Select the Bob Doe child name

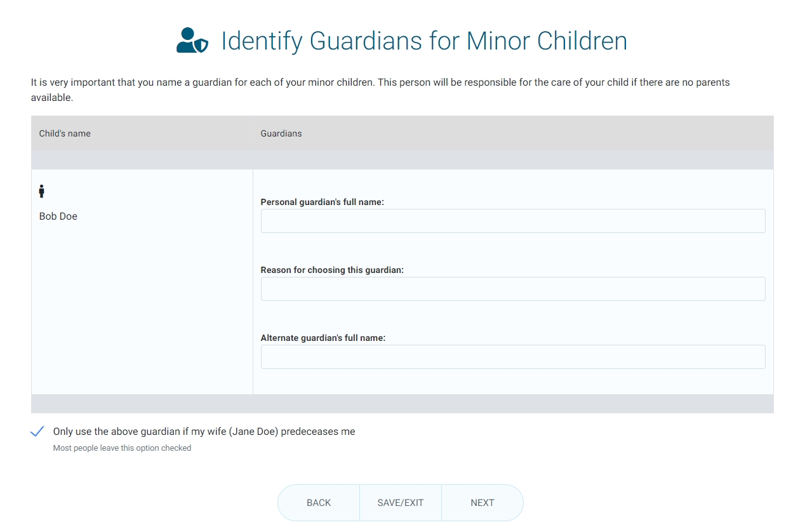point(58,216)
